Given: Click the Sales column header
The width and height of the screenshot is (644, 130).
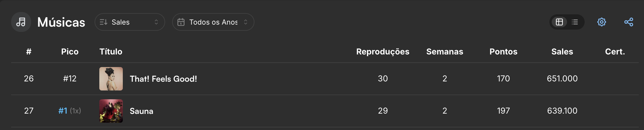Looking at the screenshot, I should [562, 52].
